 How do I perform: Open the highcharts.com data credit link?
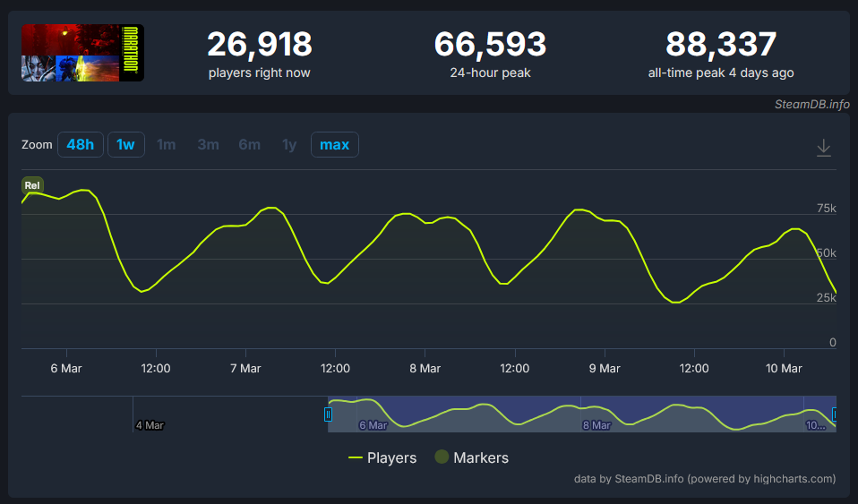coord(705,479)
